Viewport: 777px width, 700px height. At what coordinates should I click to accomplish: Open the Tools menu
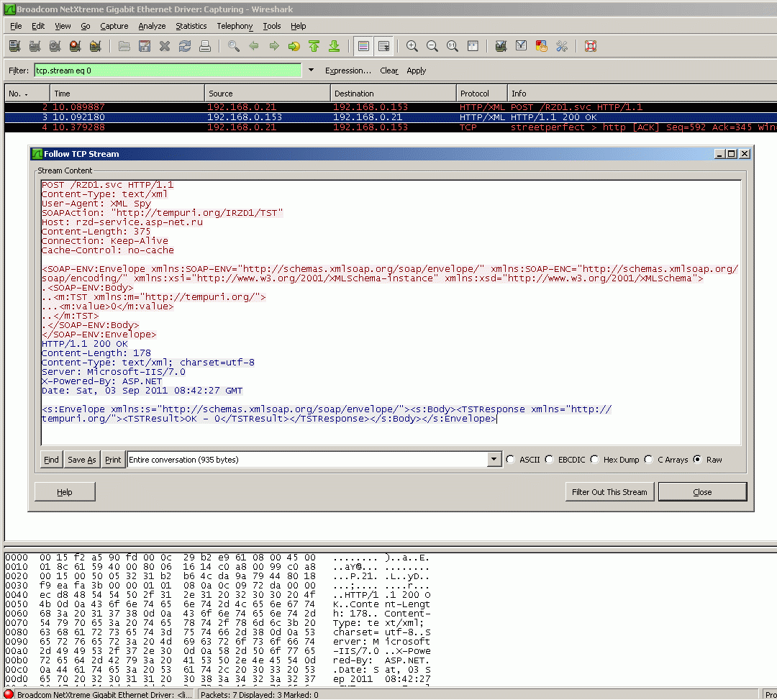[x=271, y=26]
